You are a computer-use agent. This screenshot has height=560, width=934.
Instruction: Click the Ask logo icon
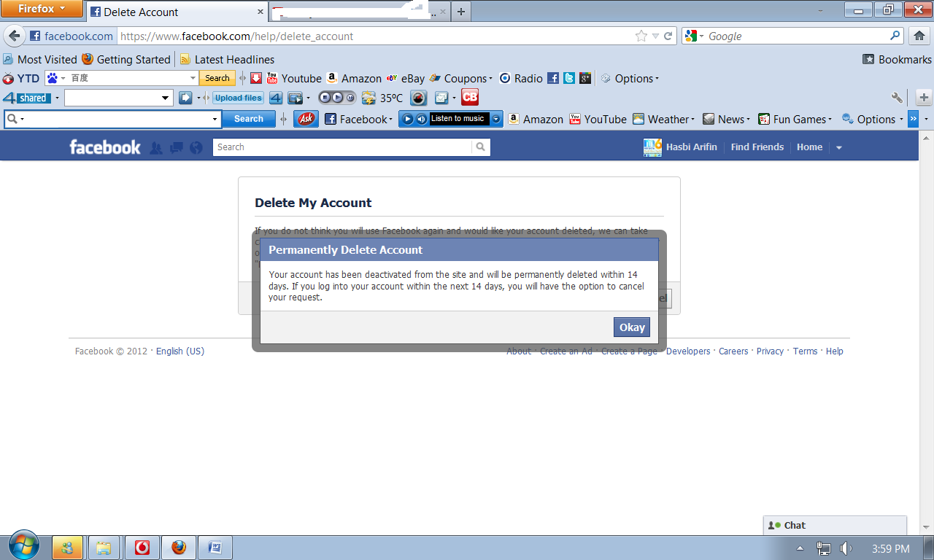tap(306, 119)
